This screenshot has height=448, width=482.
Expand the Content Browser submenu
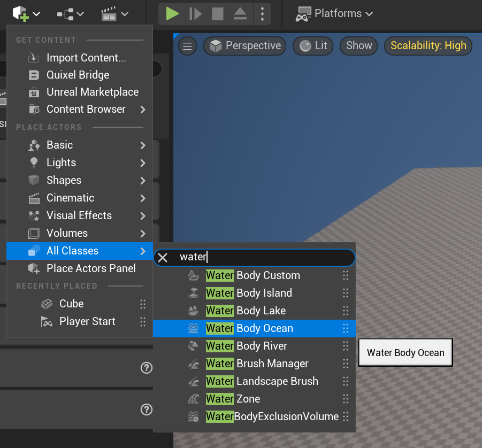[x=80, y=110]
